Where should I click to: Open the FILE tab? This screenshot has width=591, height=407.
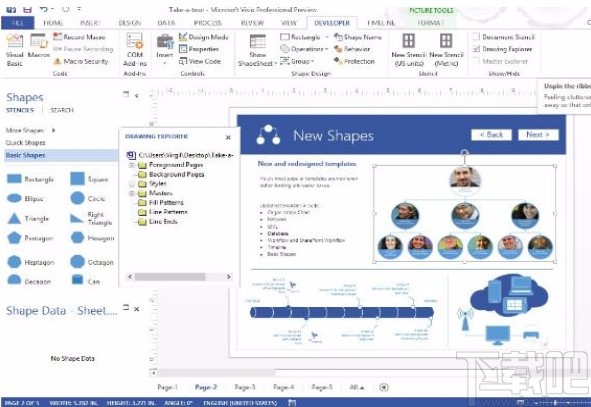[x=18, y=23]
